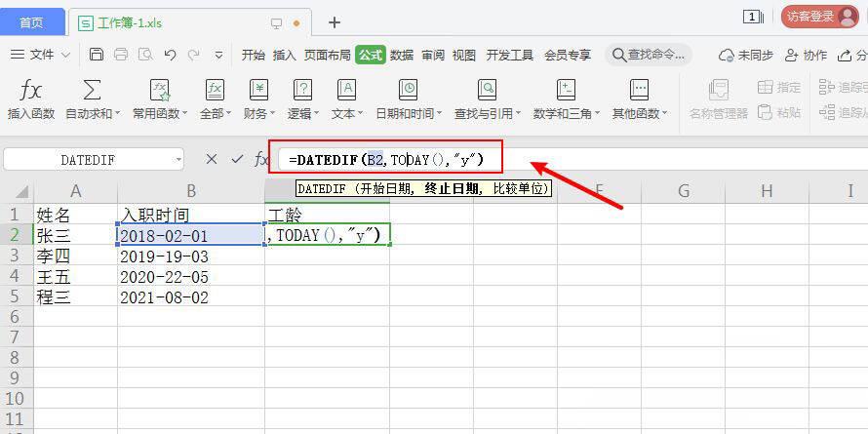Open the Text (文本) functions icon
Viewport: 868px width, 434px height.
tap(346, 90)
